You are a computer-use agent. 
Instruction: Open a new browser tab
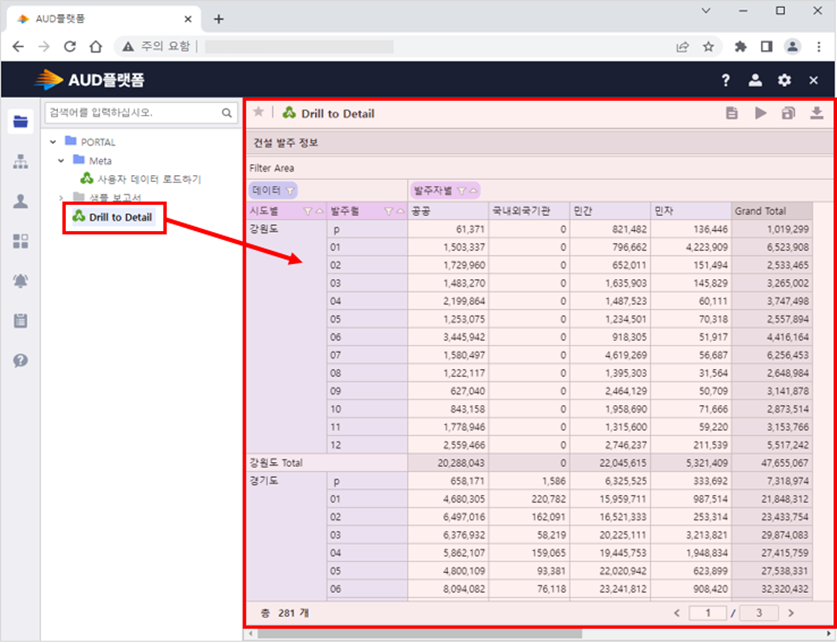(x=218, y=19)
